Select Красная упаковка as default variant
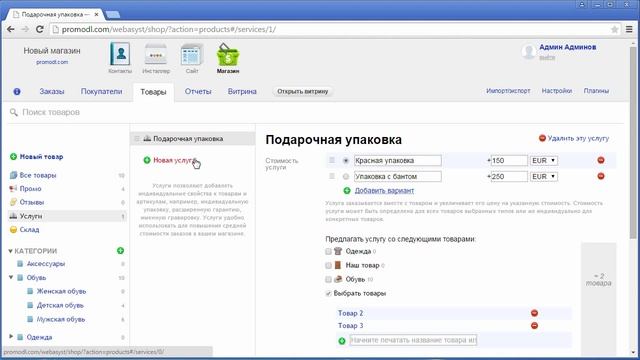Image resolution: width=640 pixels, height=360 pixels. 346,161
